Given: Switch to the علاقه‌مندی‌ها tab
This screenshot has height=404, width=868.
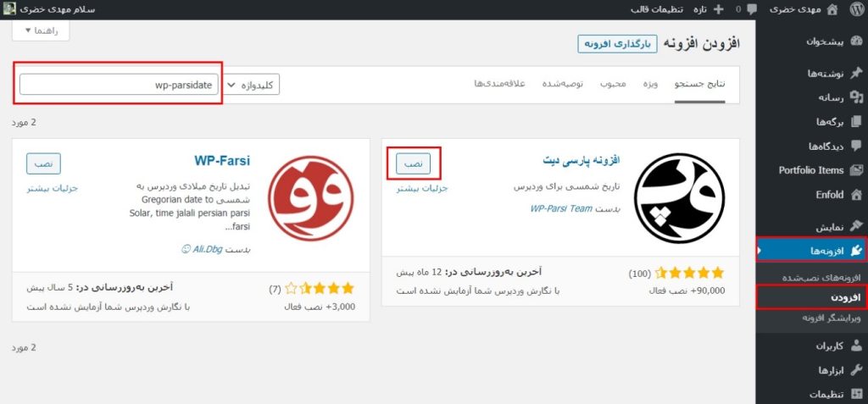Looking at the screenshot, I should (499, 84).
